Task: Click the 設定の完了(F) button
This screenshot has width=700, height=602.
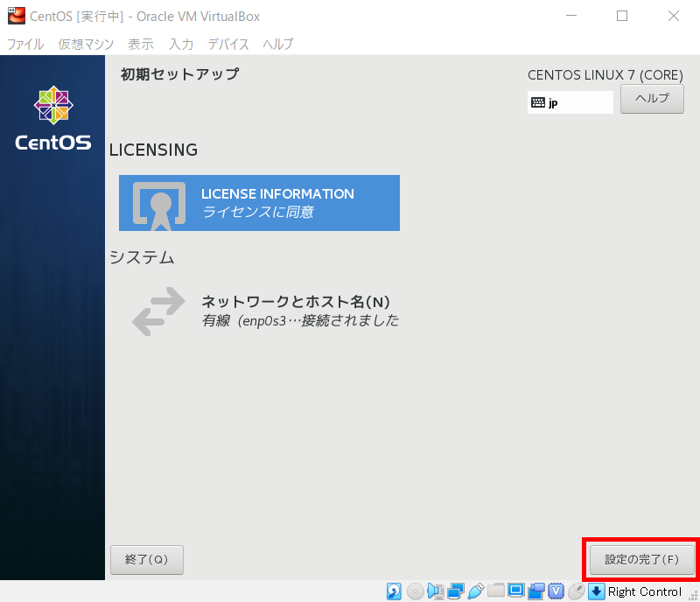Action: [x=642, y=560]
